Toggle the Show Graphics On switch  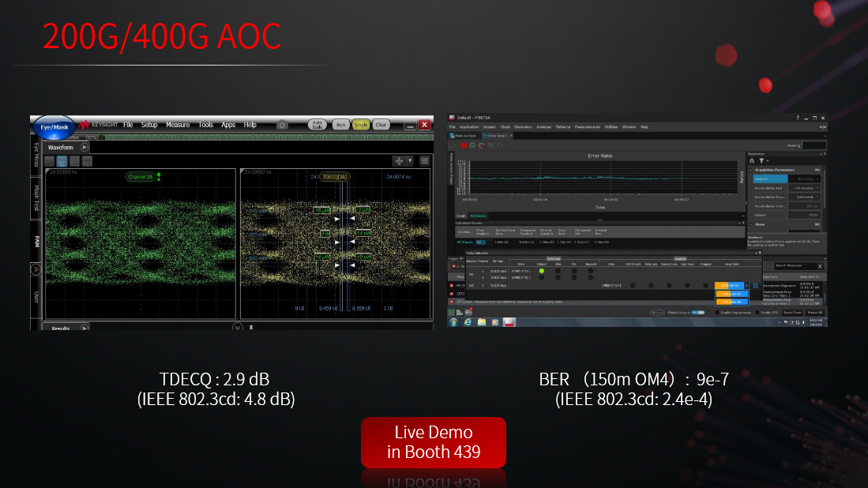[x=480, y=242]
